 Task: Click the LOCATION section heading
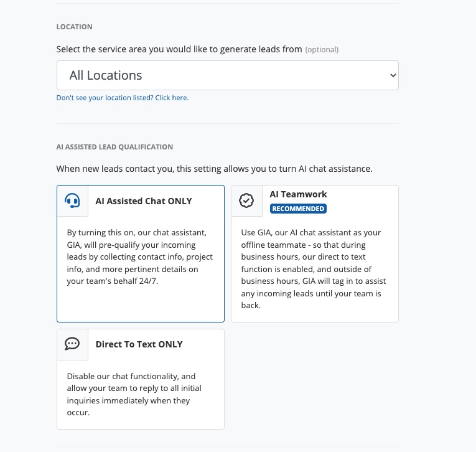pyautogui.click(x=74, y=27)
